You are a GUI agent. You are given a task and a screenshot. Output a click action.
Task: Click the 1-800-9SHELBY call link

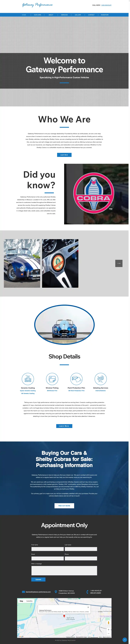(x=106, y=5)
